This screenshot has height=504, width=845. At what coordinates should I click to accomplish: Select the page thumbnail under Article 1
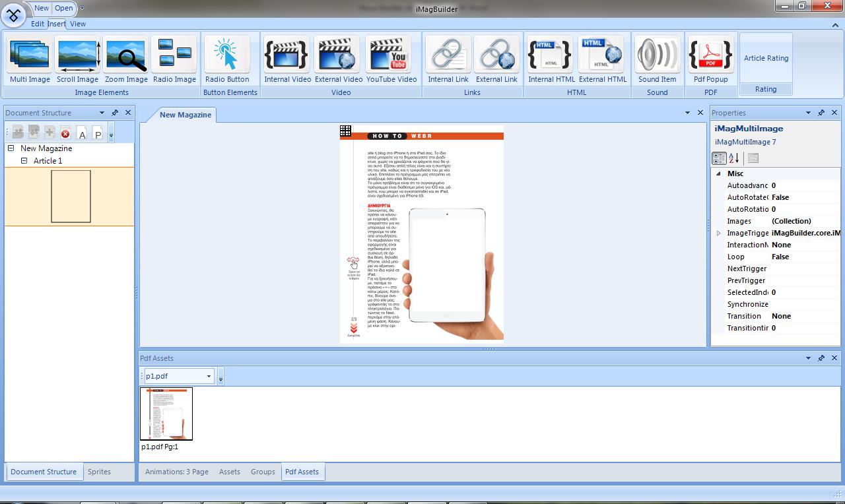[x=71, y=197]
